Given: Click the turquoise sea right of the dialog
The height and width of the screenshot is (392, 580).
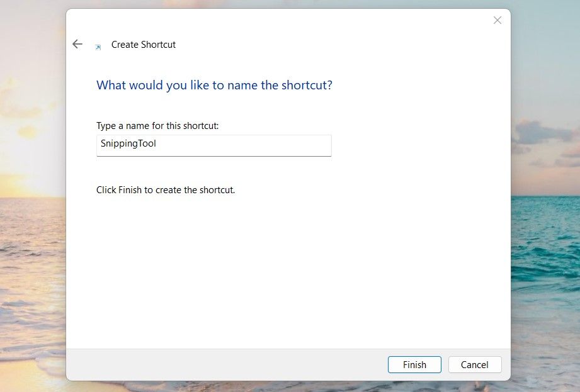Looking at the screenshot, I should coord(545,252).
